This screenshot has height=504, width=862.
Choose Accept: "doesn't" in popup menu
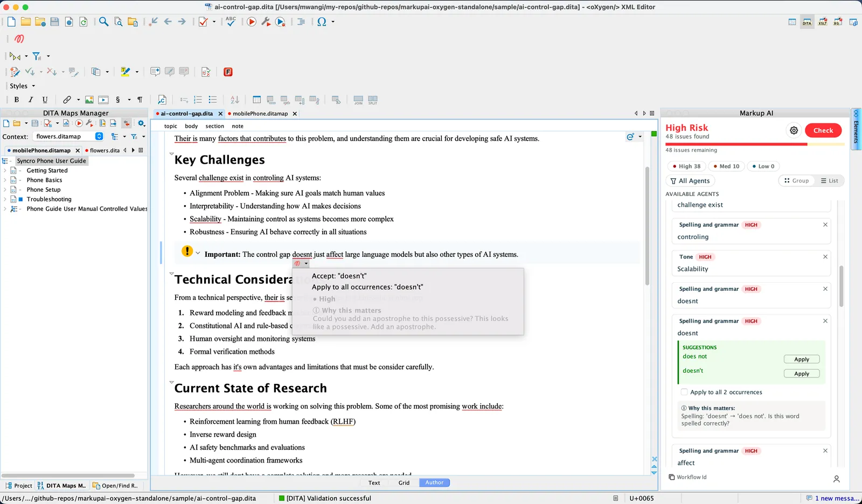(x=339, y=276)
